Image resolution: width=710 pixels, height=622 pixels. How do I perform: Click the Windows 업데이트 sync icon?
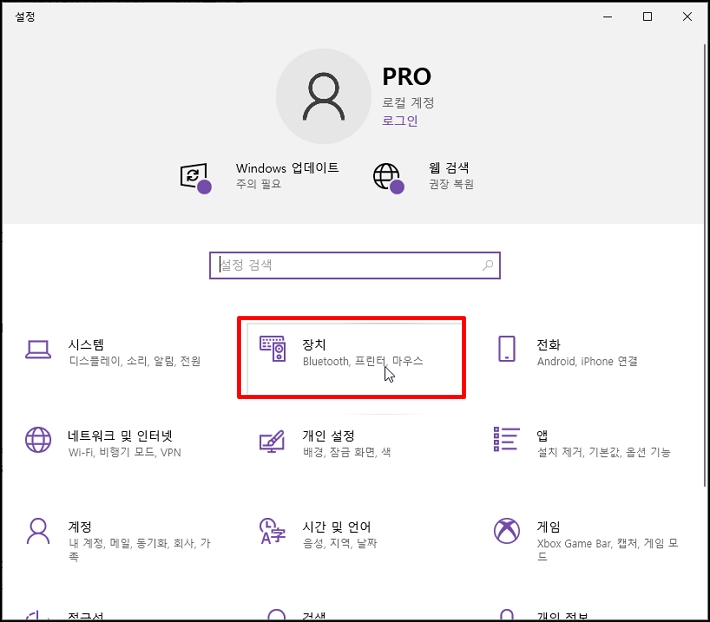[x=196, y=178]
